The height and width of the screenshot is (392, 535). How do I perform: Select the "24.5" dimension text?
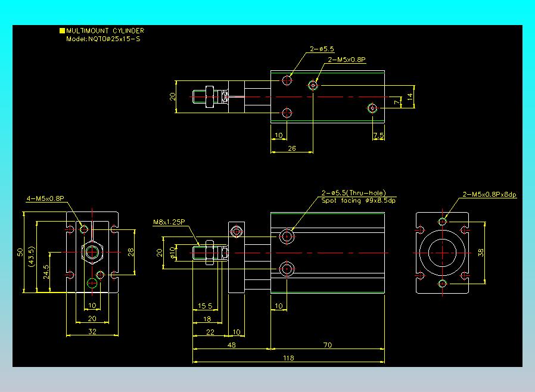coord(46,272)
